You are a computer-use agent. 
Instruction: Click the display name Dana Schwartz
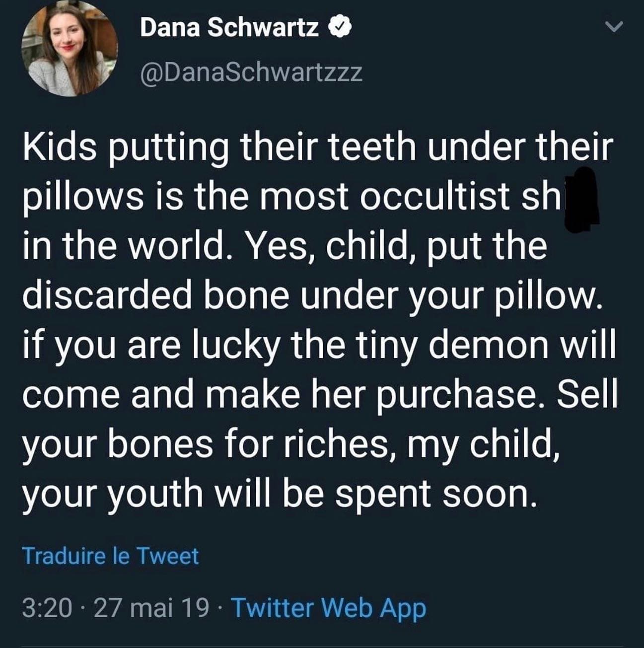(x=229, y=28)
